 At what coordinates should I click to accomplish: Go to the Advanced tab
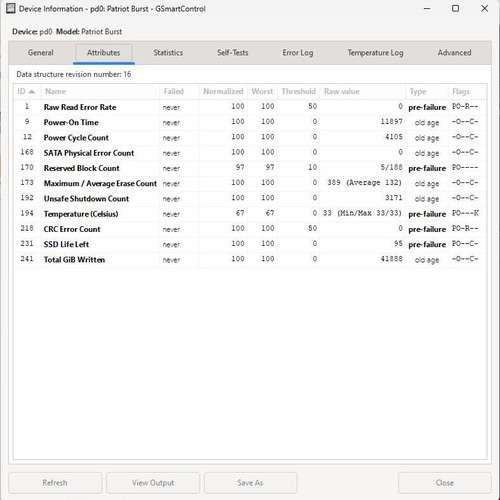point(454,53)
